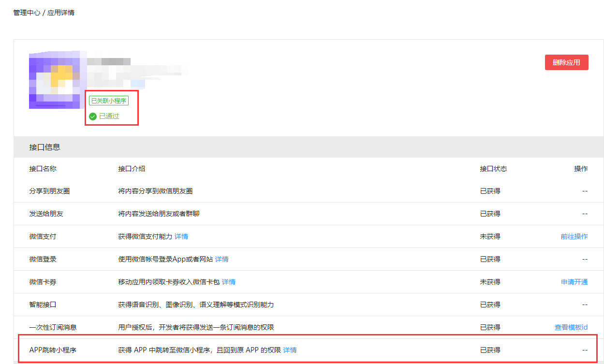
Task: Open 详情 link in APP跳转小程序 row
Action: tap(290, 350)
